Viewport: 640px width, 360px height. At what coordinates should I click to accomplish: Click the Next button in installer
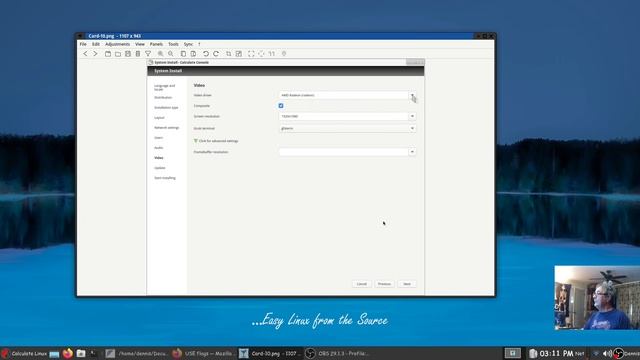(407, 284)
